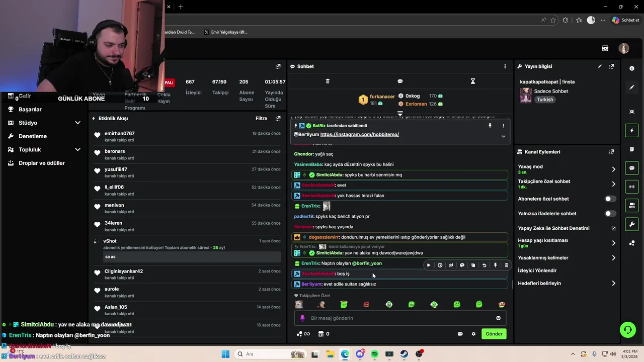Open Droplar ve ödüller menu item
Image resolution: width=644 pixels, height=362 pixels.
tap(42, 163)
